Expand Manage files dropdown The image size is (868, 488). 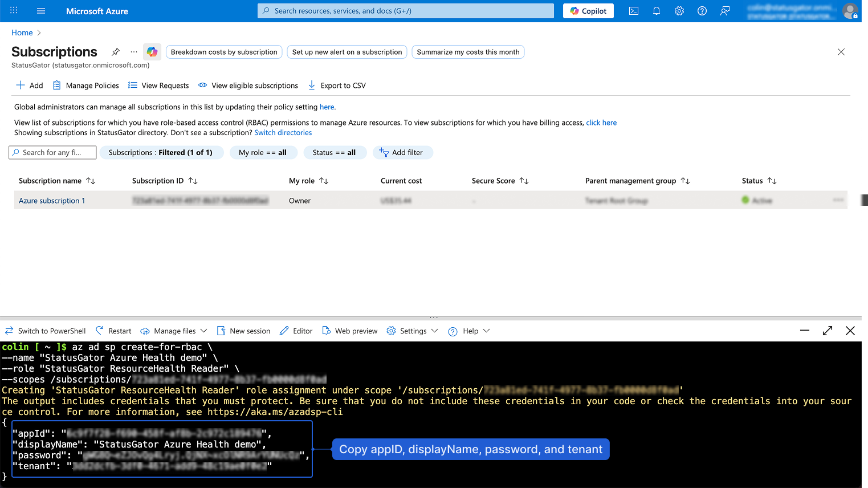pos(174,331)
